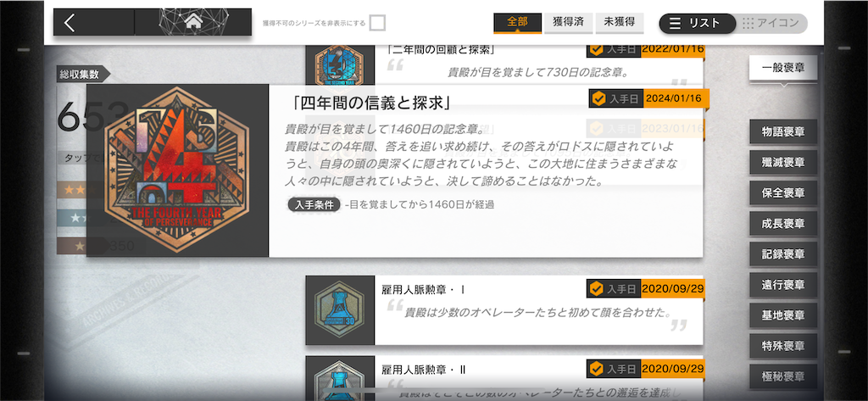868x401 pixels.
Task: Open the 殲滅褒章 category
Action: pos(783,163)
